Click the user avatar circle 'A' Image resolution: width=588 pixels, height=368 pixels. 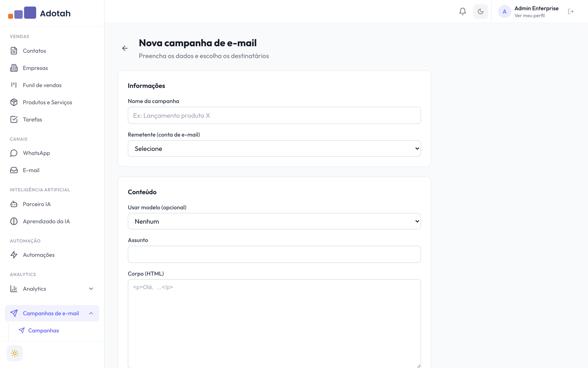click(504, 11)
